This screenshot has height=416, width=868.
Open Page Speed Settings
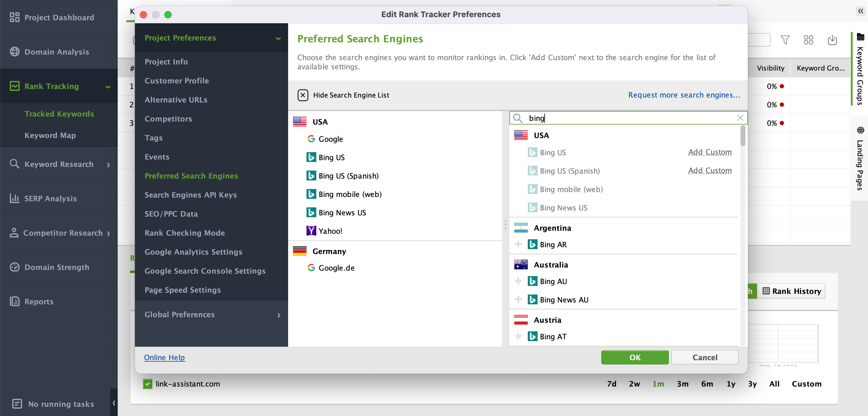point(183,290)
